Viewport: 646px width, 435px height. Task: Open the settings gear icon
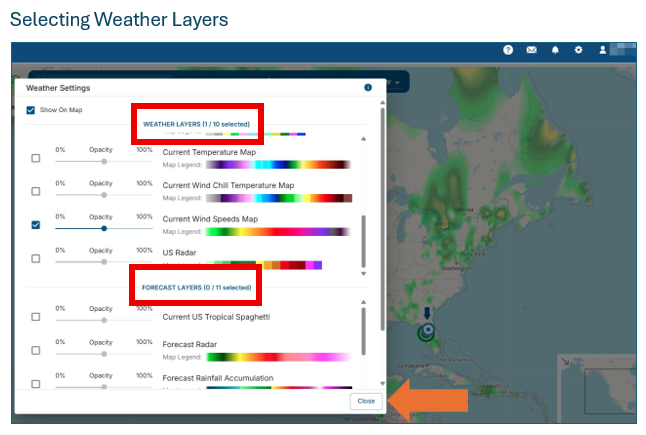click(578, 50)
